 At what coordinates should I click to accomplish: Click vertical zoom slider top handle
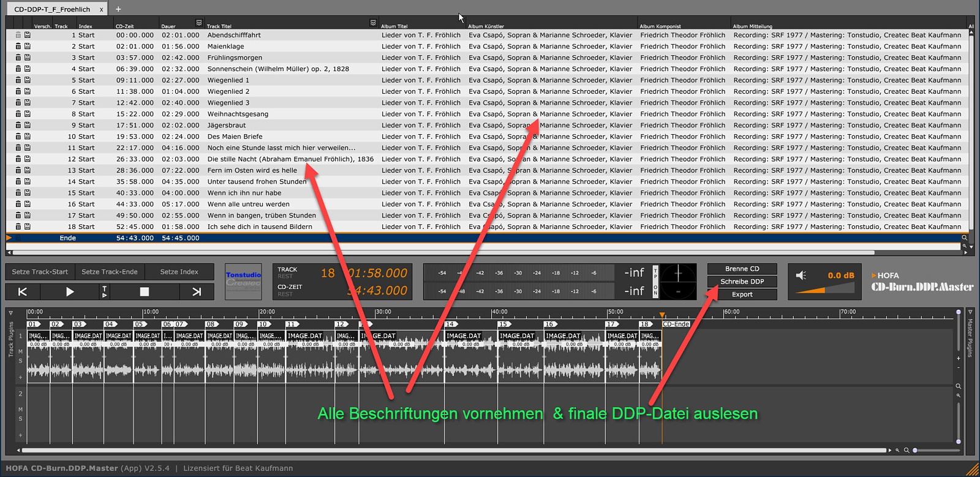pos(959,312)
